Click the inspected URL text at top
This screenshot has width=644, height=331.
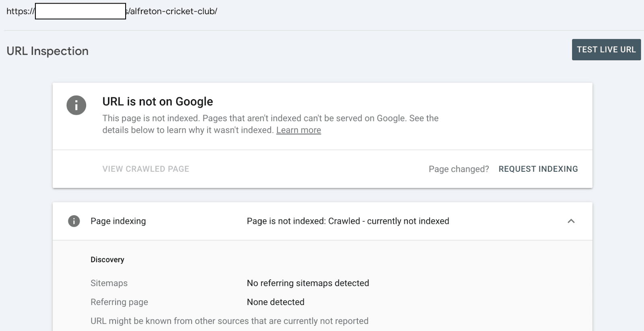(173, 11)
